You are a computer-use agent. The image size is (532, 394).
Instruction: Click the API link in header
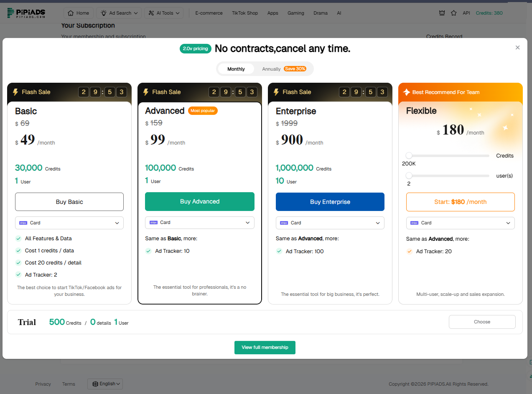click(466, 13)
